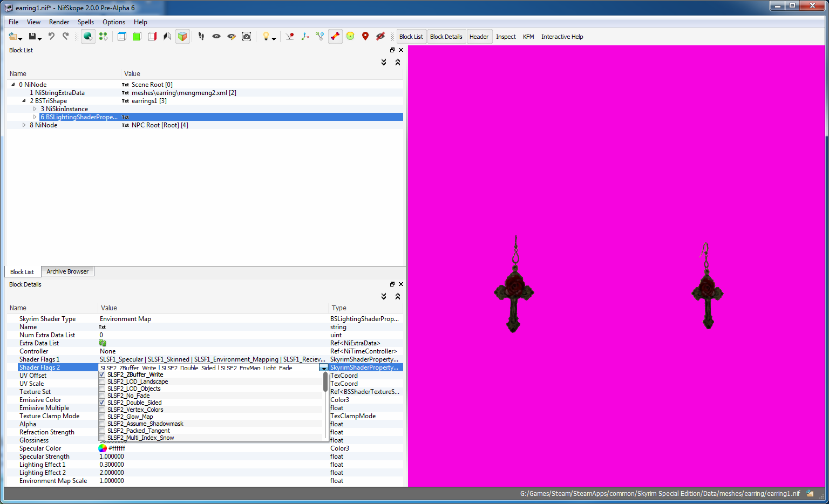
Task: Click the flip view icon
Action: click(167, 36)
